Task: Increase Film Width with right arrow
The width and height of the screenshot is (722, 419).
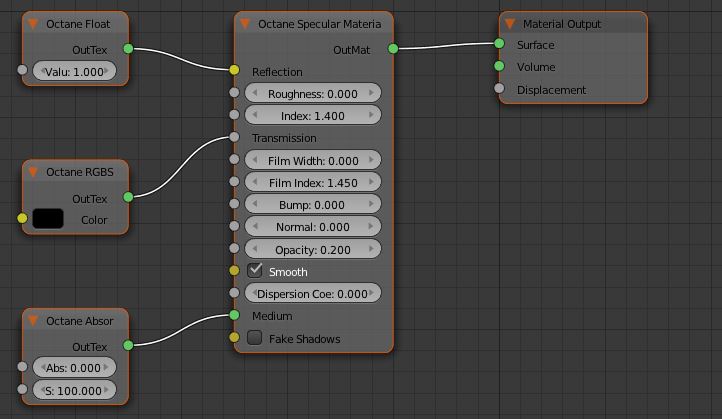Action: 371,160
